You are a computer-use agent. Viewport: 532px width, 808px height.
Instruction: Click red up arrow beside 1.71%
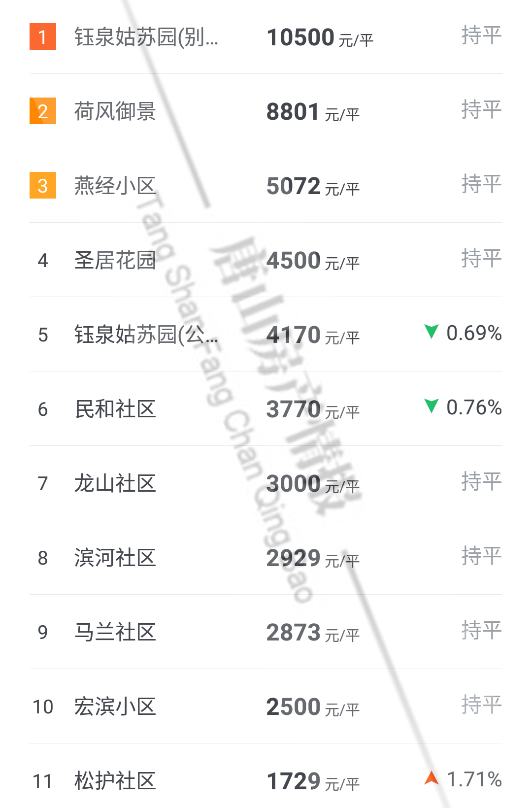click(432, 778)
